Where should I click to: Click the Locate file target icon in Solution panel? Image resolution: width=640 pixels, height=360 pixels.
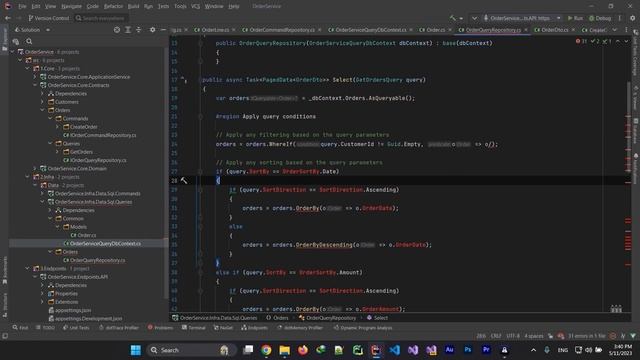[x=117, y=30]
